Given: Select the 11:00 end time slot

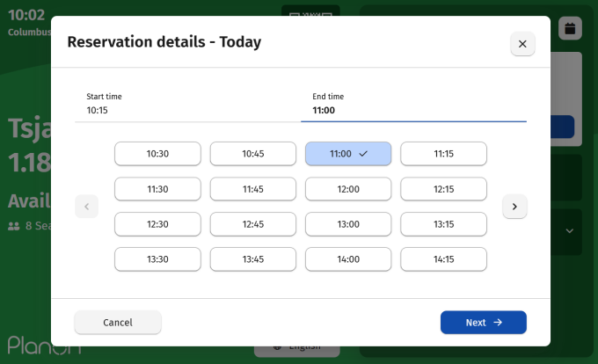Looking at the screenshot, I should coord(348,154).
